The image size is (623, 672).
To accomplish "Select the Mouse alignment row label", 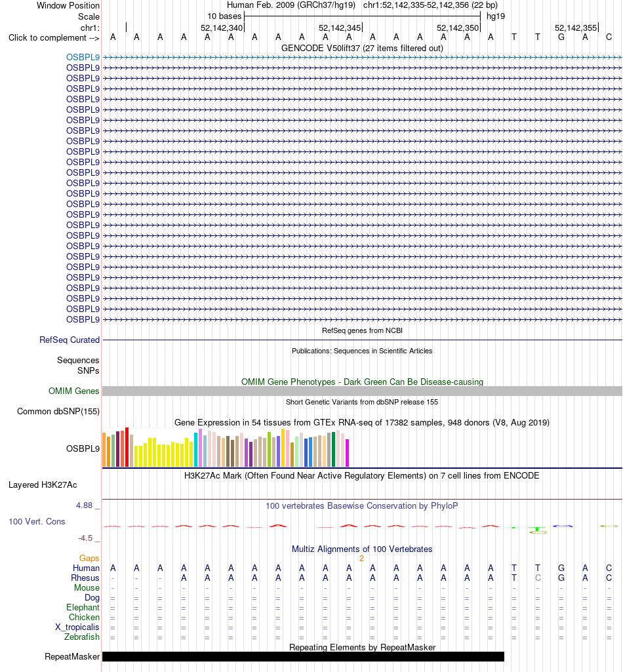I will pos(87,587).
